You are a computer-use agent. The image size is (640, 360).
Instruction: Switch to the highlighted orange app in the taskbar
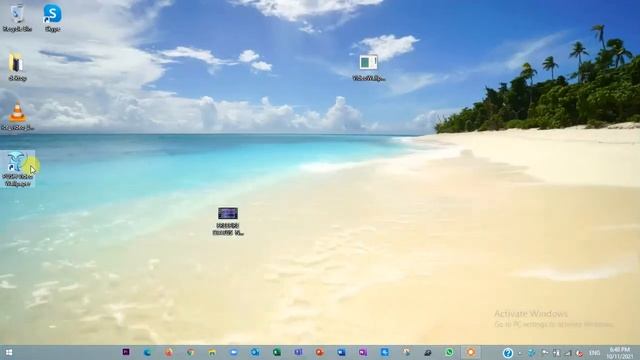471,352
